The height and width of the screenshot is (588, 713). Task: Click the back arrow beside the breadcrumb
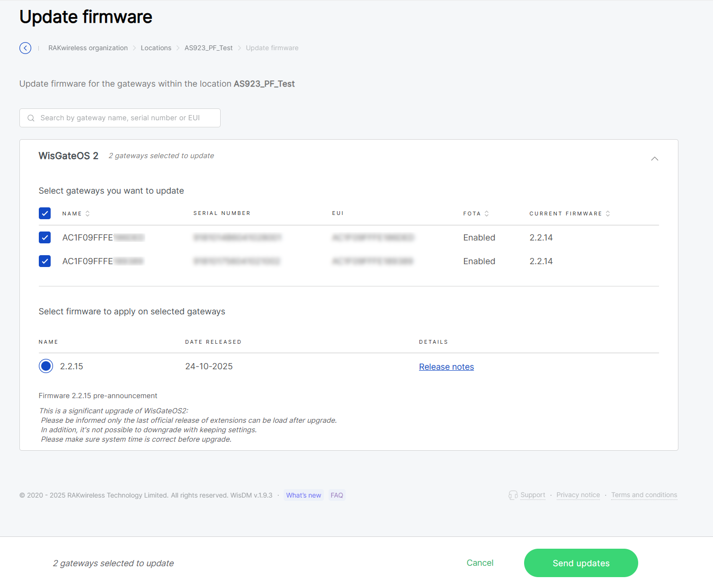click(x=25, y=48)
